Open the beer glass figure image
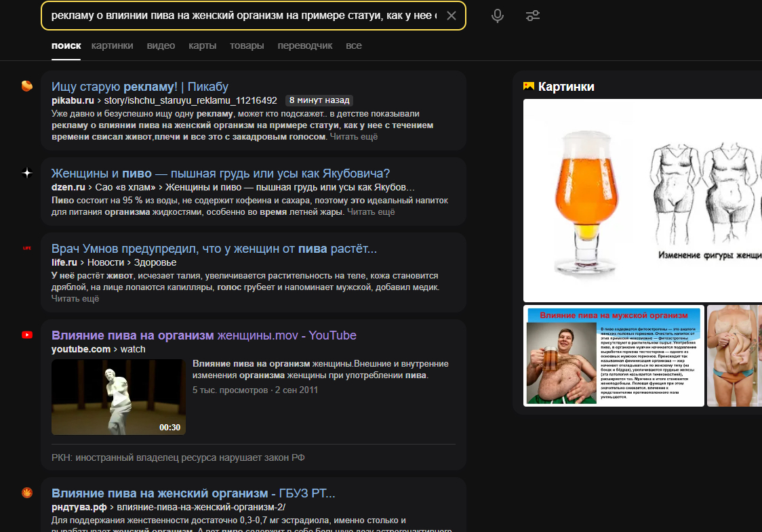 pyautogui.click(x=643, y=200)
